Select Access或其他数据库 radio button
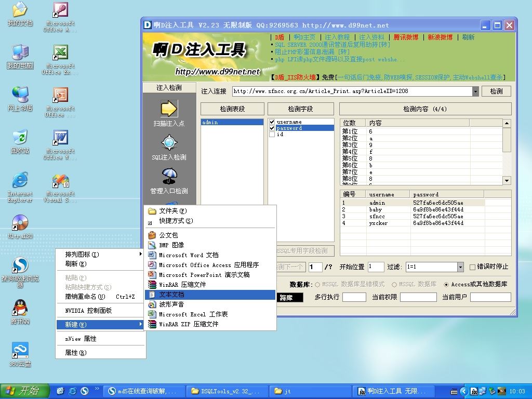 [446, 284]
